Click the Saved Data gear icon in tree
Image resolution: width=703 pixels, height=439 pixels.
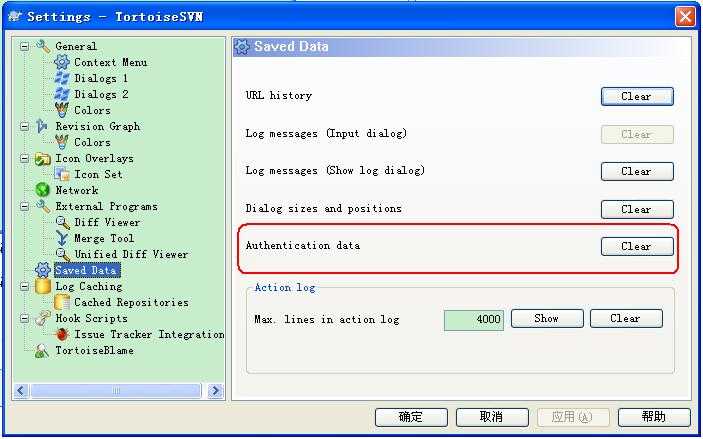[43, 270]
